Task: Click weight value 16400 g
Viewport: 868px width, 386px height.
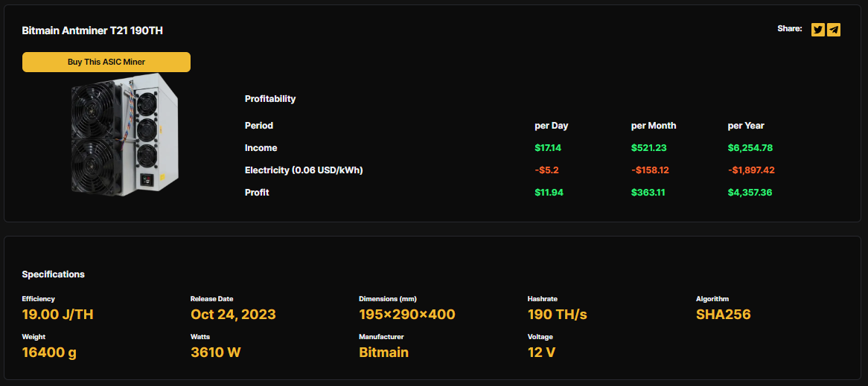Action: 49,353
